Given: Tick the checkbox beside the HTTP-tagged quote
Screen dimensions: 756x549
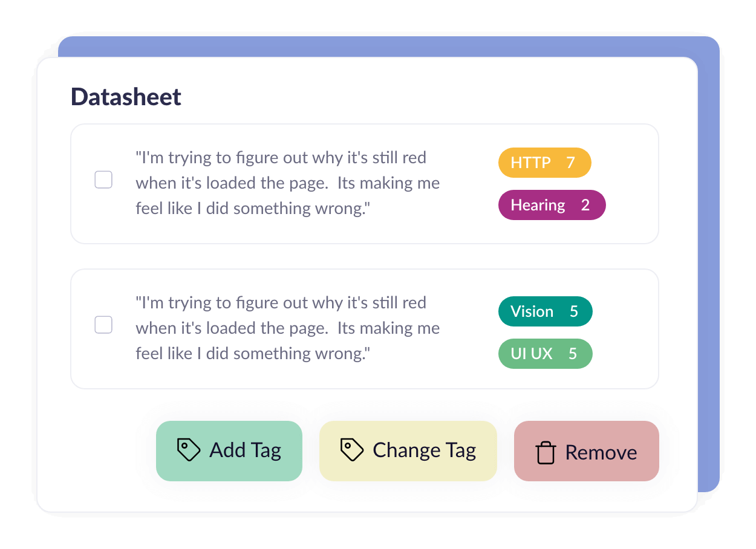Looking at the screenshot, I should pos(103,180).
